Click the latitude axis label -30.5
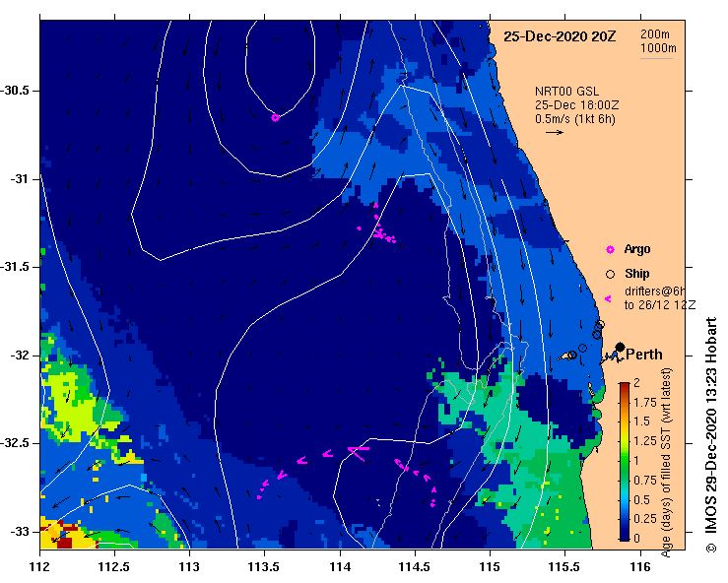 point(16,91)
